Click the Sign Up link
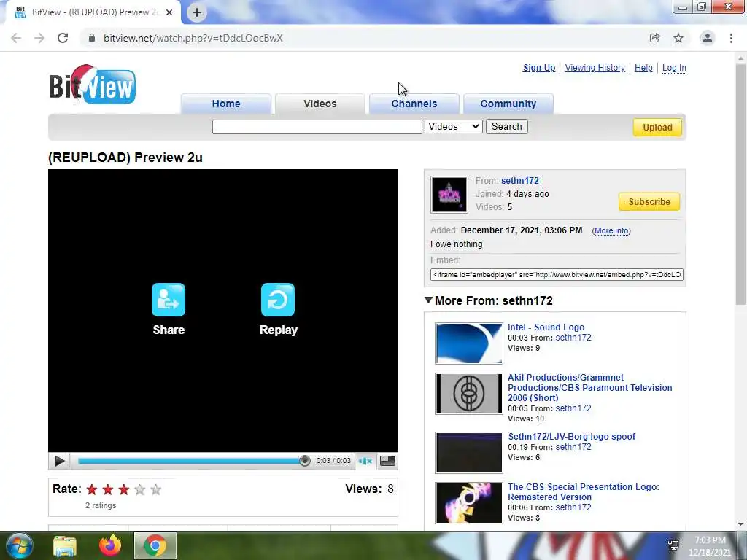This screenshot has height=560, width=747. click(539, 68)
